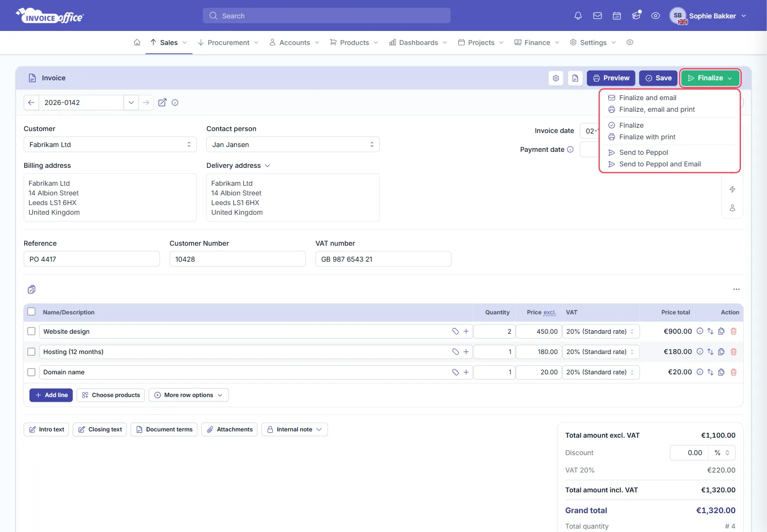Viewport: 767px width, 532px height.
Task: Go to previous invoice arrow
Action: 31,103
